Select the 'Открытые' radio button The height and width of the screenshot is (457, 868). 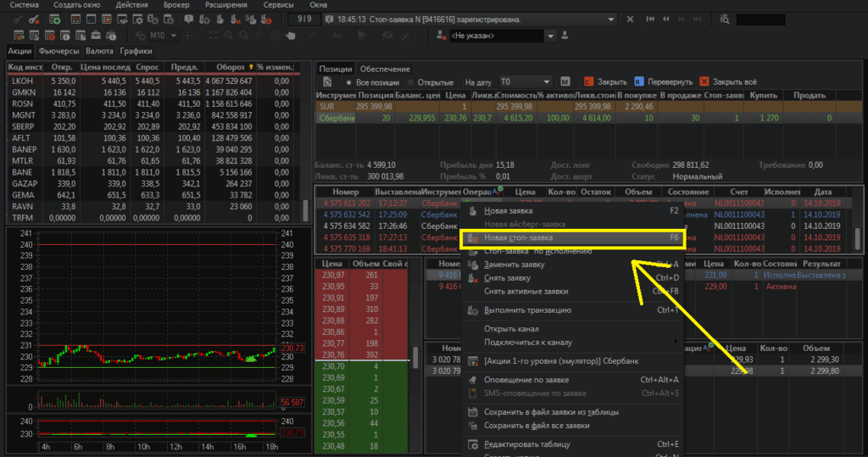411,82
